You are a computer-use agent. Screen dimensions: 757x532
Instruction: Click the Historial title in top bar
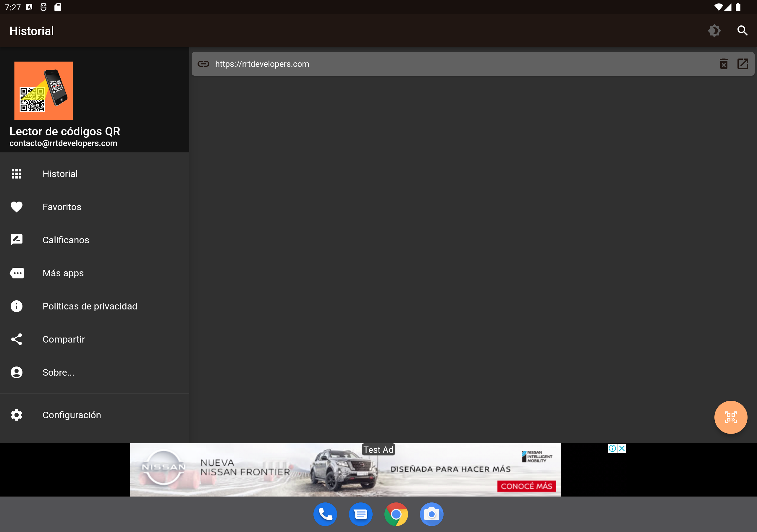coord(32,31)
